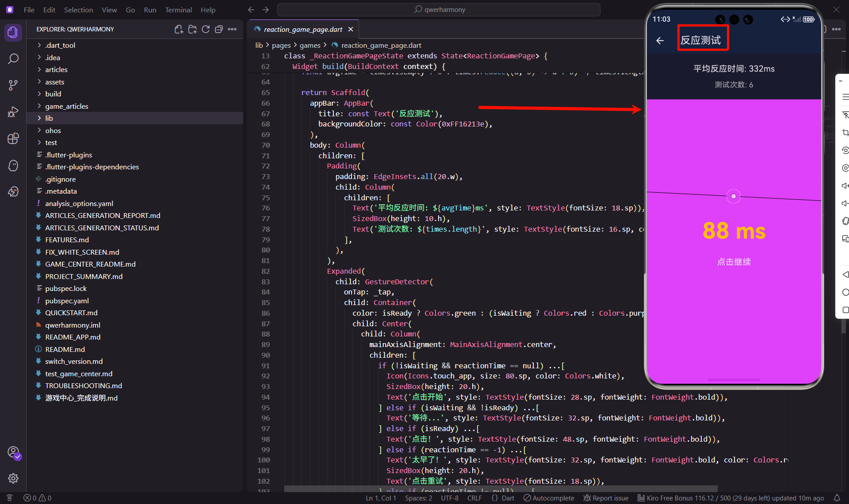Expand the game_articles folder
This screenshot has width=849, height=504.
pyautogui.click(x=66, y=106)
